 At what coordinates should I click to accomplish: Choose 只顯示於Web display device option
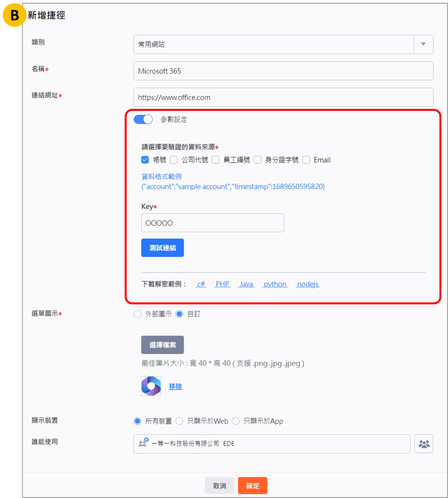pos(179,421)
